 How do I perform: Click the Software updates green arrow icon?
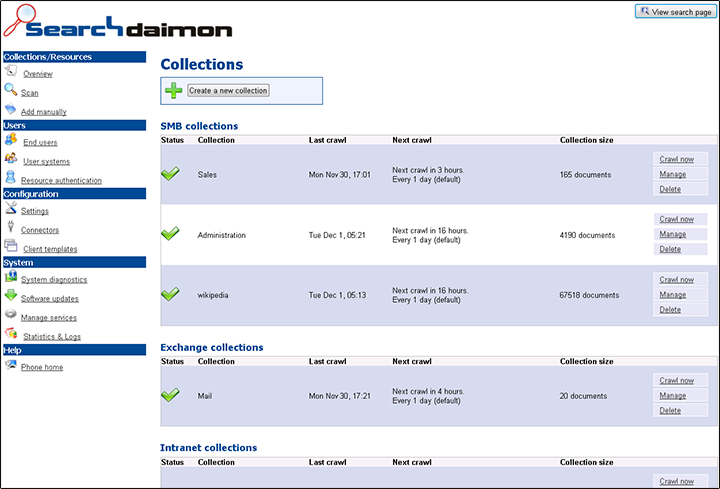click(11, 295)
